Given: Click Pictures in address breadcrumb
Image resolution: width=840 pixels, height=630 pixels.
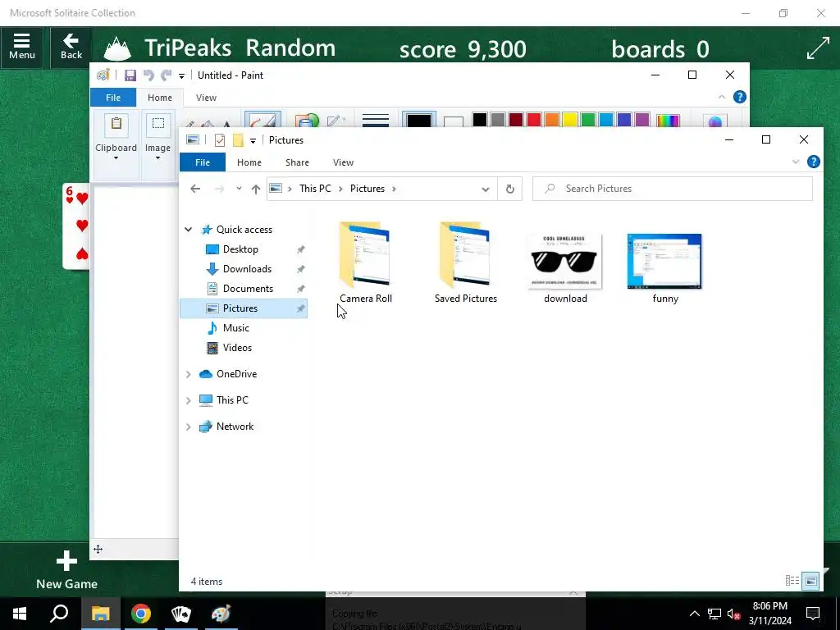Looking at the screenshot, I should click(367, 189).
